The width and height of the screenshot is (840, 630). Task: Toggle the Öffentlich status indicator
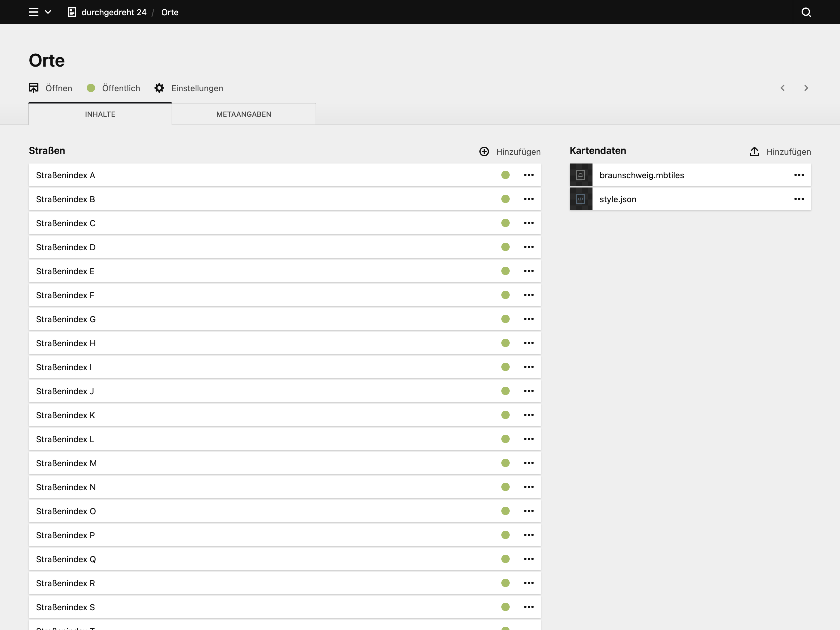tap(91, 88)
